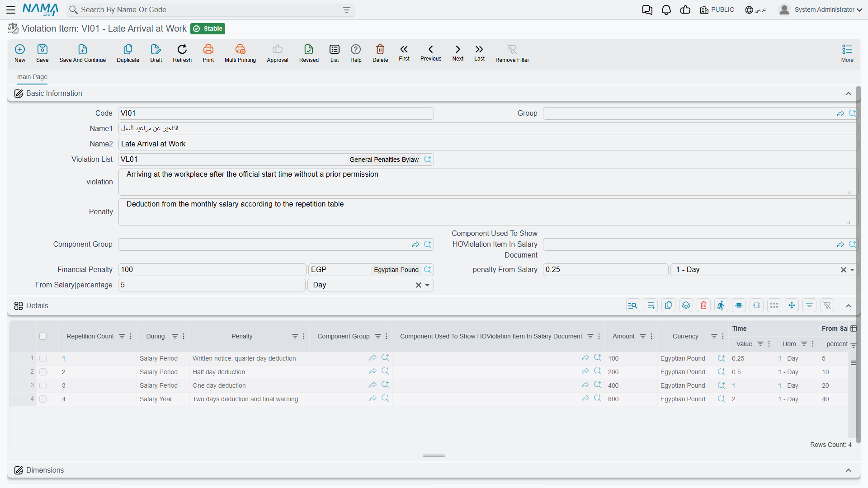Click the Financial Penalty amount field
The width and height of the screenshot is (868, 488).
212,270
